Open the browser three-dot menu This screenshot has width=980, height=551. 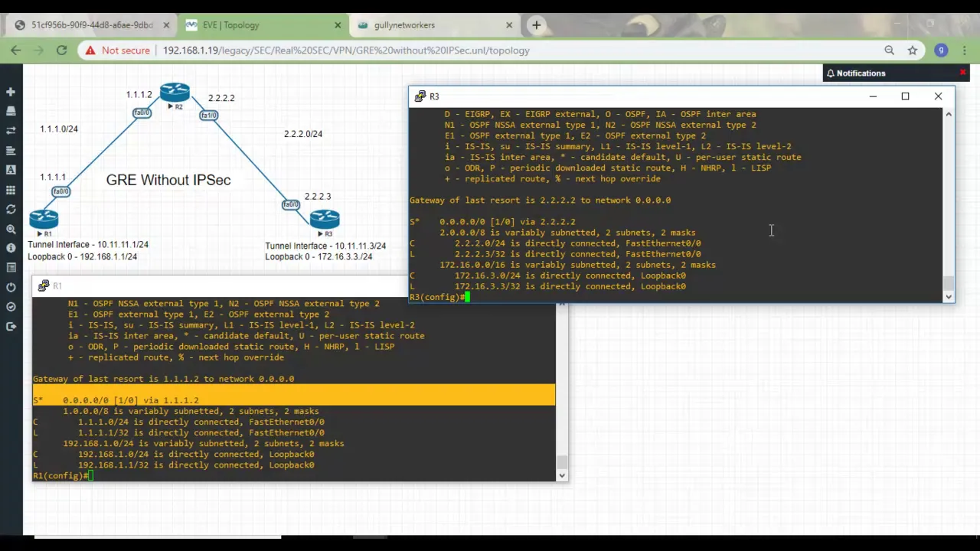(965, 51)
